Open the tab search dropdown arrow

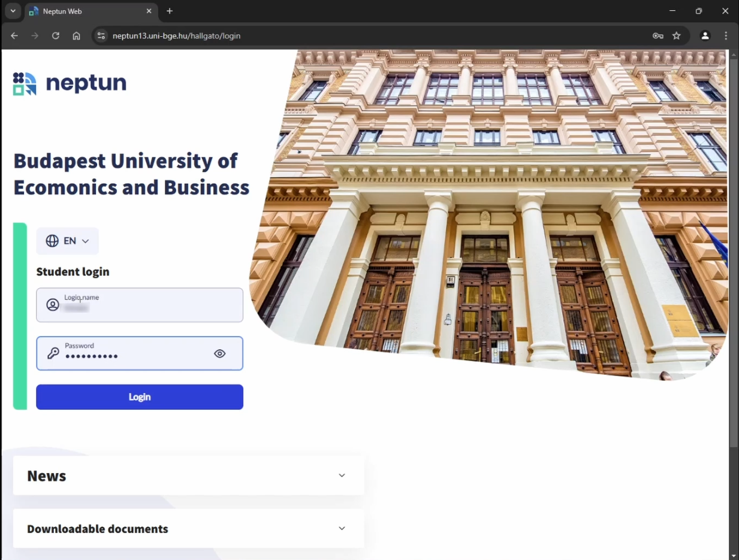point(13,11)
